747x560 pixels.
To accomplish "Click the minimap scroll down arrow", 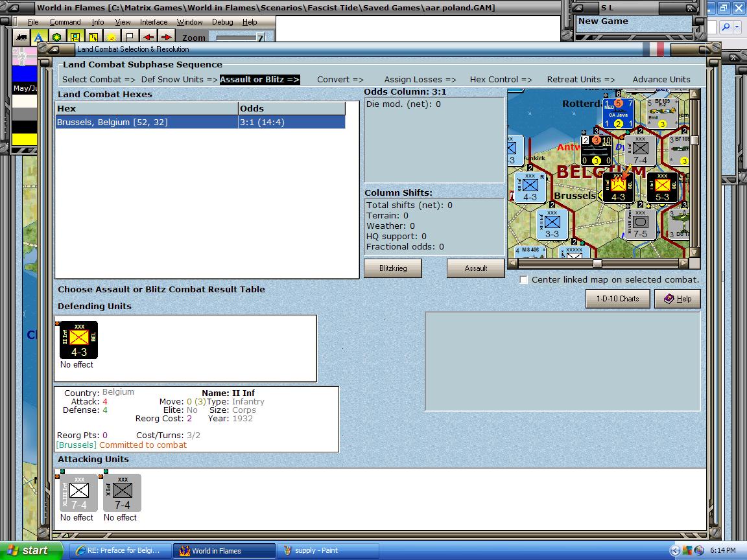I will click(694, 252).
